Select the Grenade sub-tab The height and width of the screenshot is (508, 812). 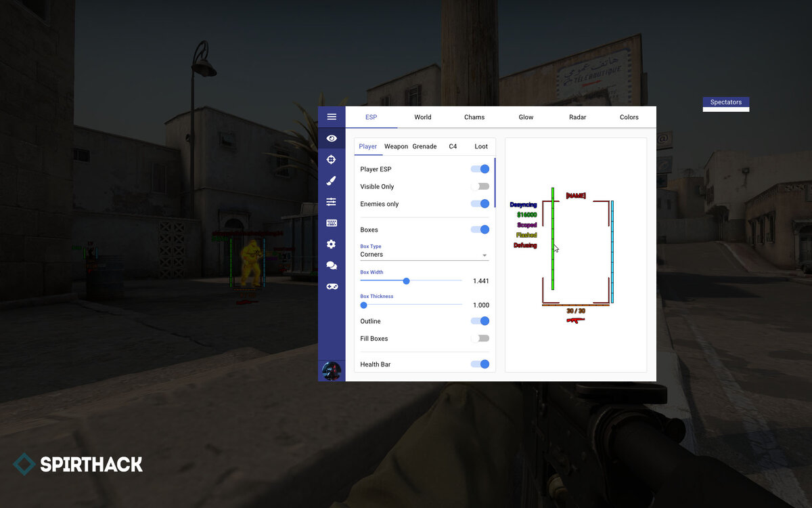click(424, 146)
